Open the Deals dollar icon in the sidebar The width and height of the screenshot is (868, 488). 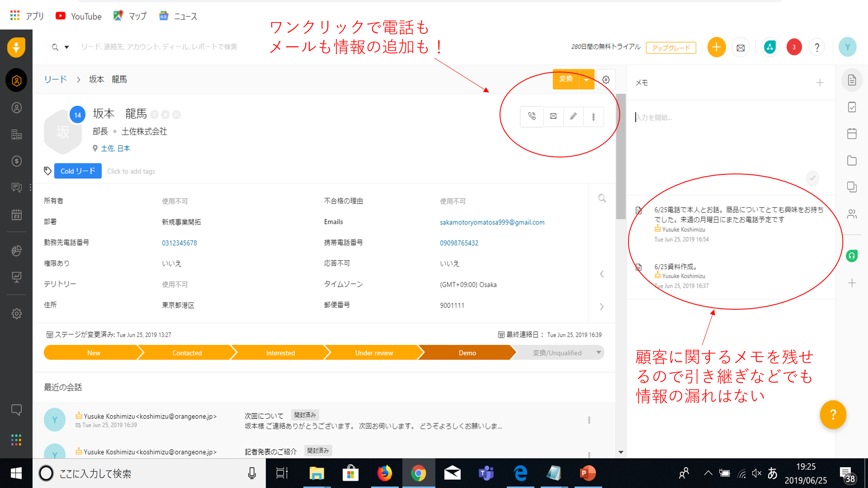(16, 161)
